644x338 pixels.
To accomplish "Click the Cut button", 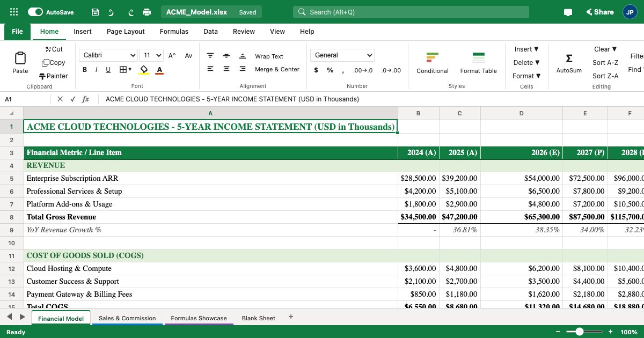I will tap(54, 49).
